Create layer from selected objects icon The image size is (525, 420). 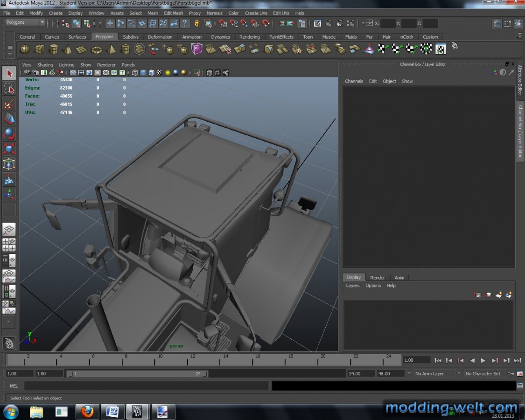[509, 295]
